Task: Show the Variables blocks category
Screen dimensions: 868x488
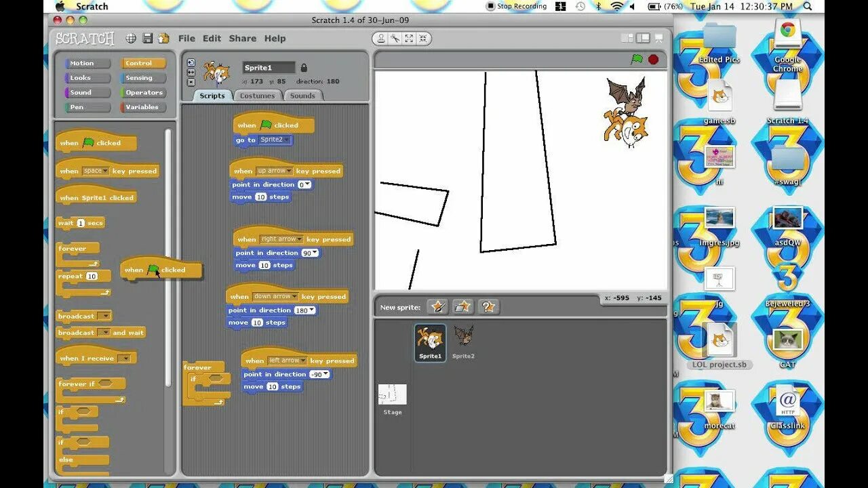Action: click(144, 107)
